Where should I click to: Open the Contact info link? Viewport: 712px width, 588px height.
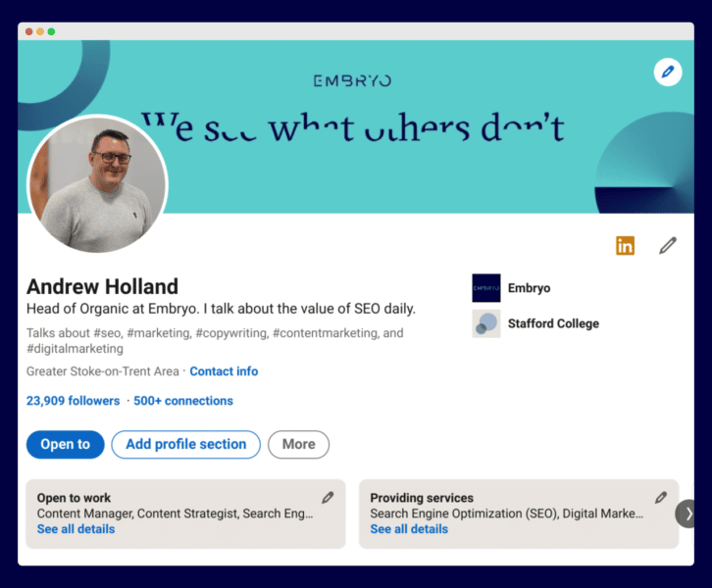point(224,371)
